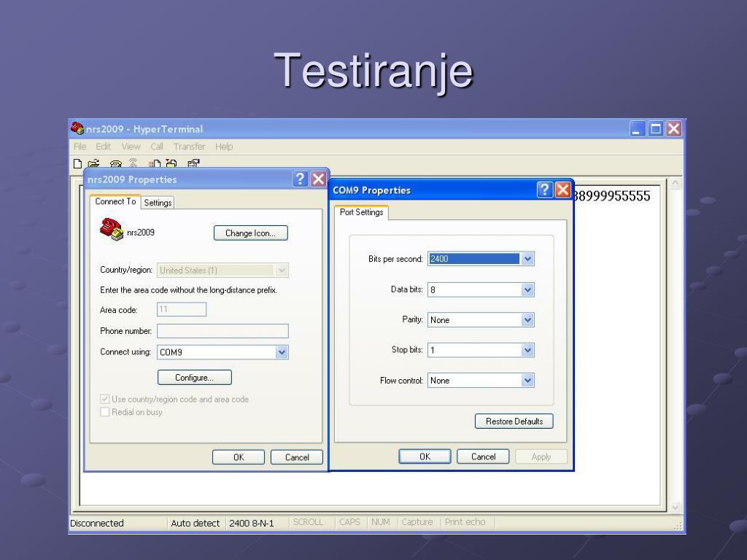Click the Configure... button
747x560 pixels.
(194, 378)
